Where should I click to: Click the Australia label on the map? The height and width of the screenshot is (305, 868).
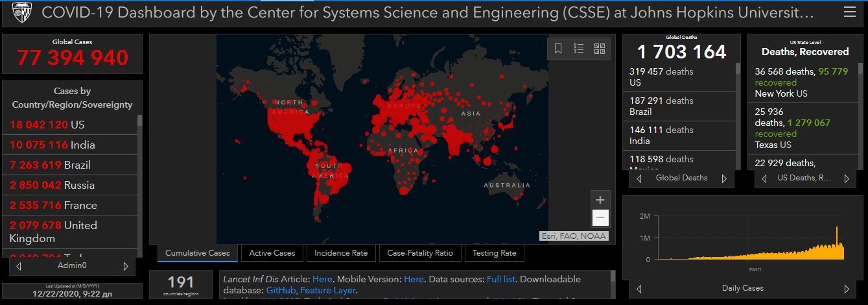(x=507, y=185)
